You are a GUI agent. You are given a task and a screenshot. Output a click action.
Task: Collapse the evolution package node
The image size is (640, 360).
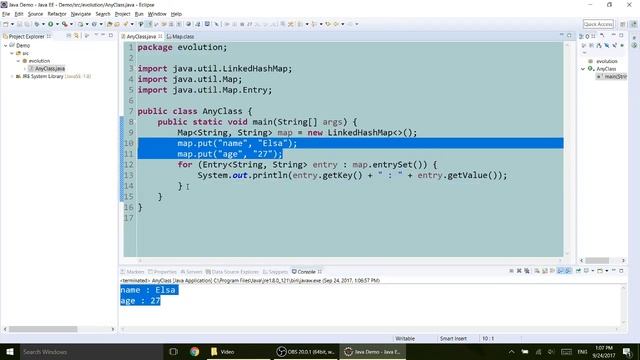click(x=18, y=61)
